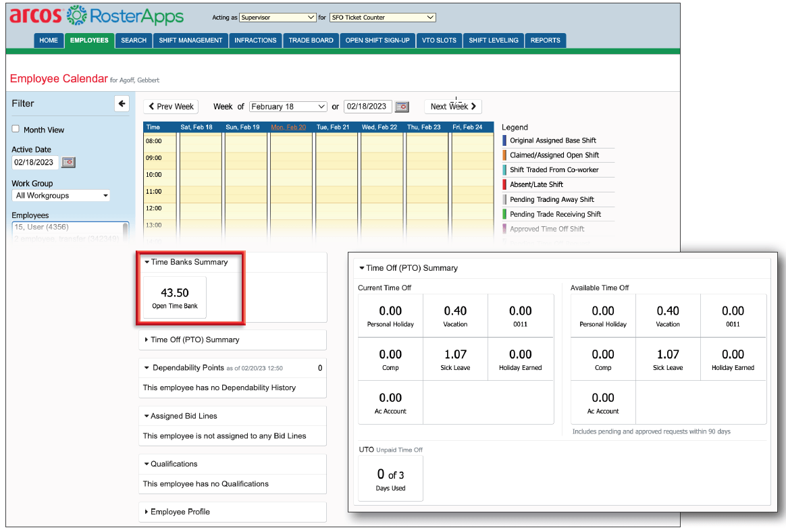Open the Week of February 18 dropdown

pyautogui.click(x=288, y=107)
